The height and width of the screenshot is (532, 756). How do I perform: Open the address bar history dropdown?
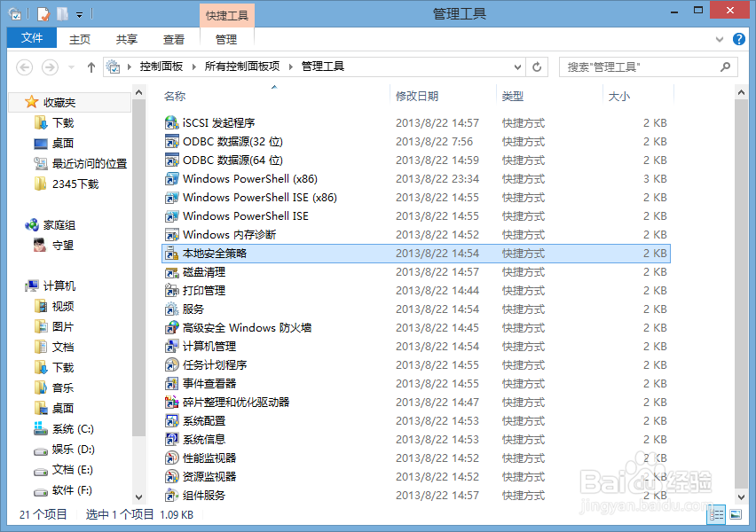click(517, 67)
